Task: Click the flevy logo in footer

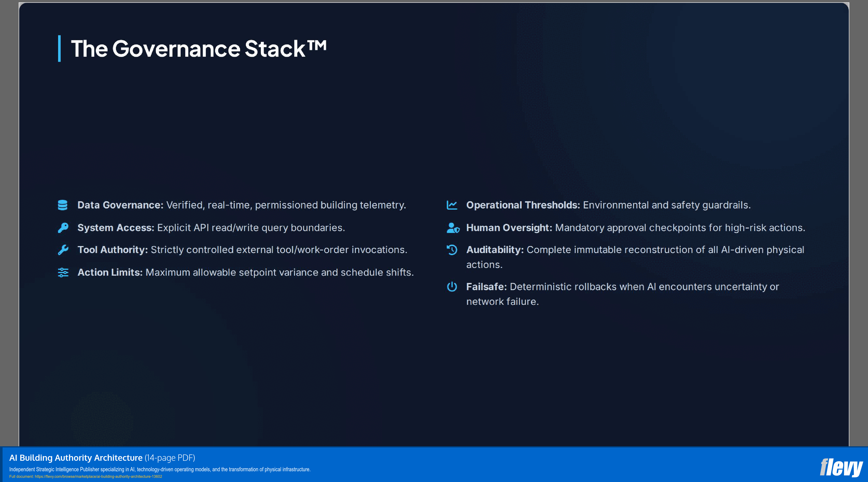Action: (x=841, y=468)
